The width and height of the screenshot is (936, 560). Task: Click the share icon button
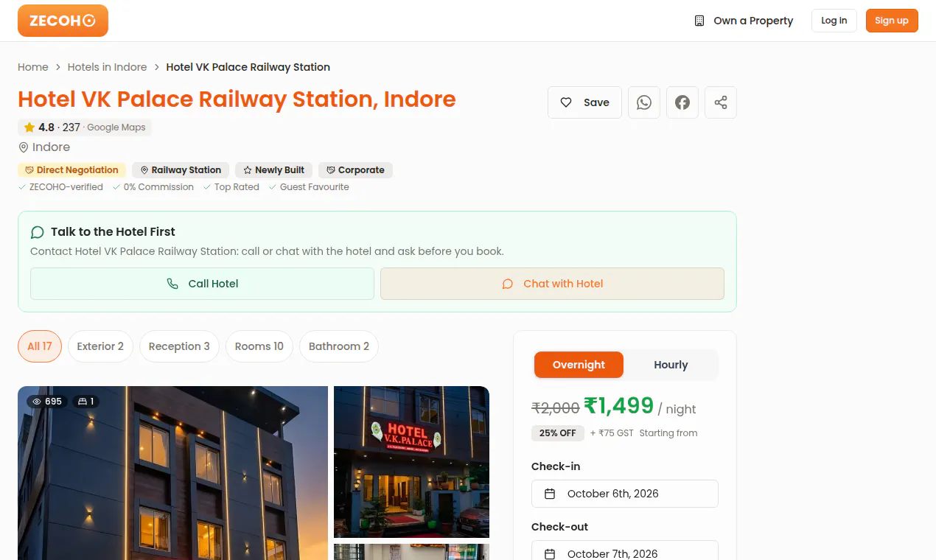tap(721, 102)
